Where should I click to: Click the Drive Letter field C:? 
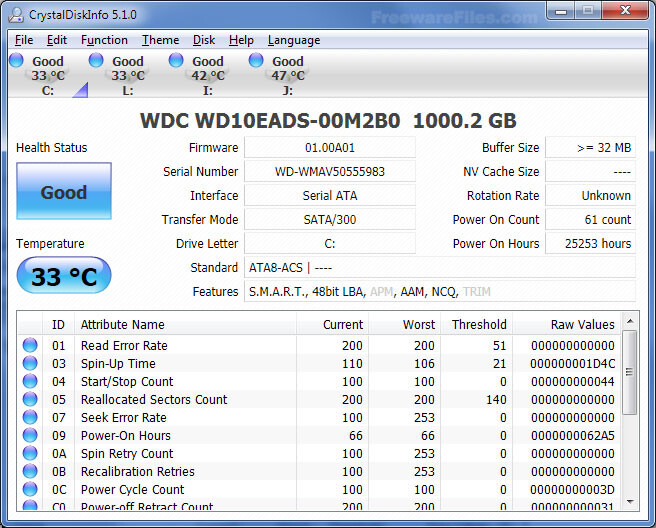point(330,243)
